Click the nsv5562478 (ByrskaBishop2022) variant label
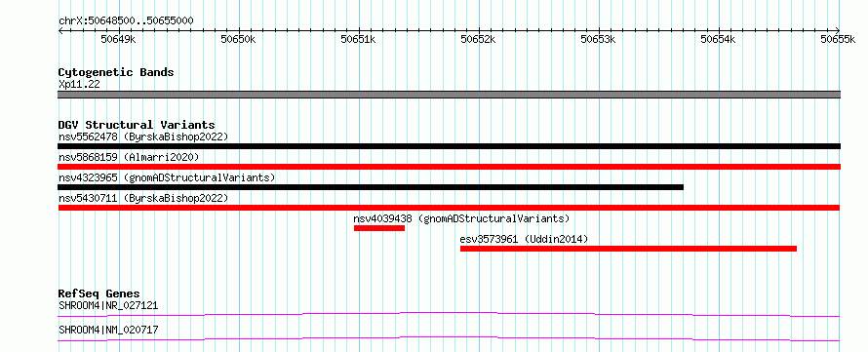The width and height of the screenshot is (868, 352). point(143,137)
